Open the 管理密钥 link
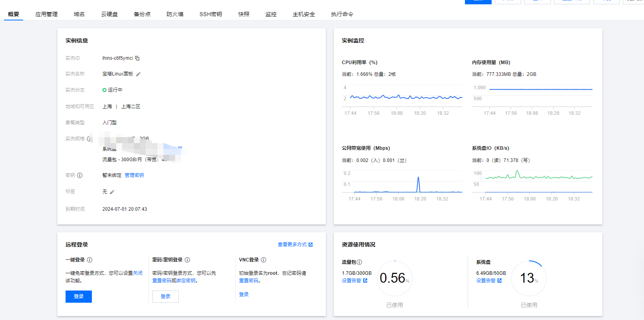 (134, 175)
